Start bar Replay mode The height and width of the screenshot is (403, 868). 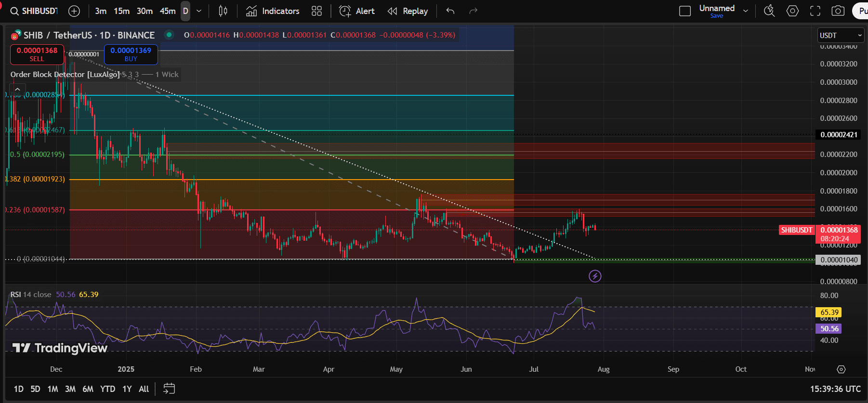(408, 11)
